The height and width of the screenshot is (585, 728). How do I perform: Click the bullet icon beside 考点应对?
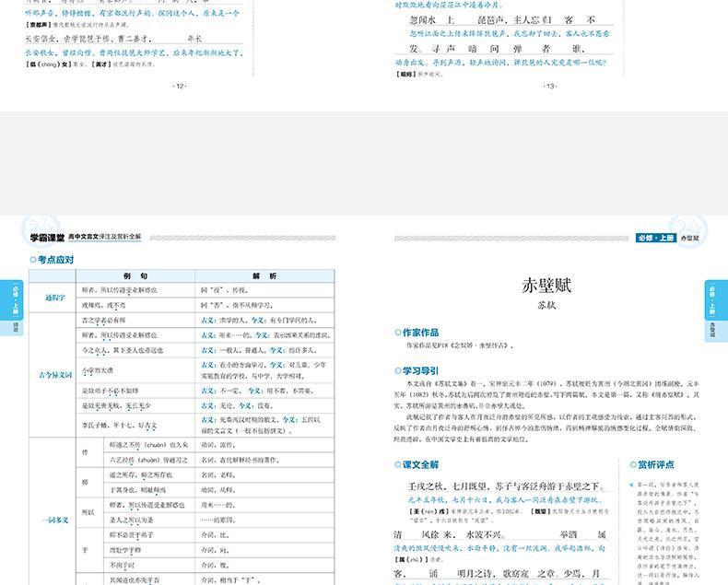pyautogui.click(x=32, y=260)
